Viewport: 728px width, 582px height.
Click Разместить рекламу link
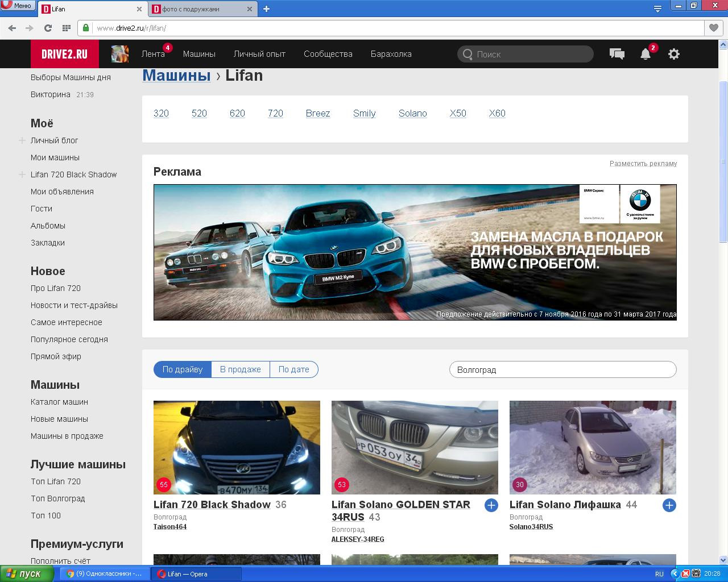643,164
